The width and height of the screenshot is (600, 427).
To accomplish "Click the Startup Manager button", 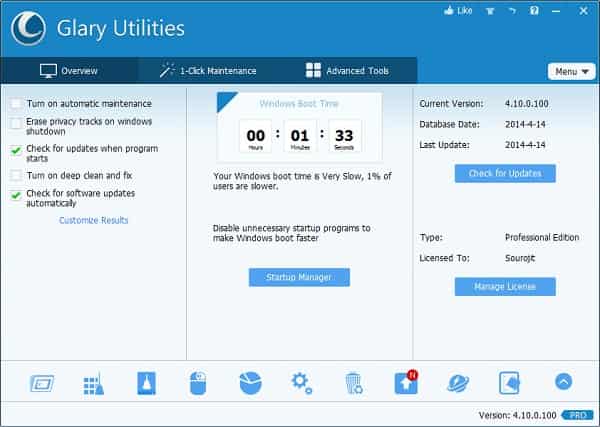I will point(299,277).
